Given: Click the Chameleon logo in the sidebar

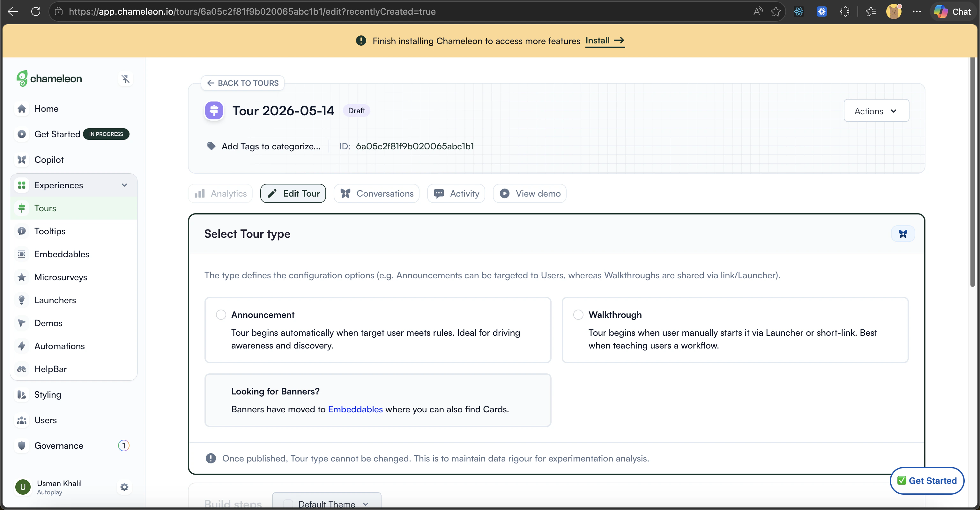Looking at the screenshot, I should tap(49, 79).
